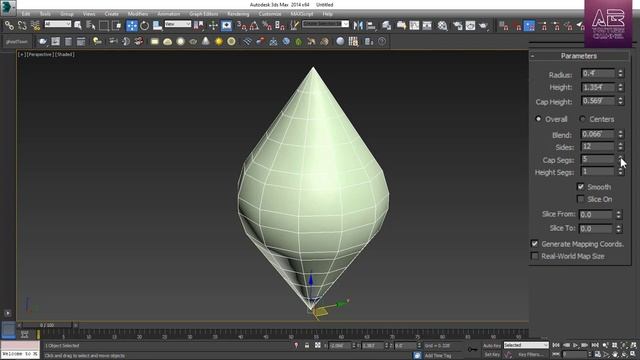The height and width of the screenshot is (360, 640).
Task: Open the Schematic View icon
Action: 427,26
